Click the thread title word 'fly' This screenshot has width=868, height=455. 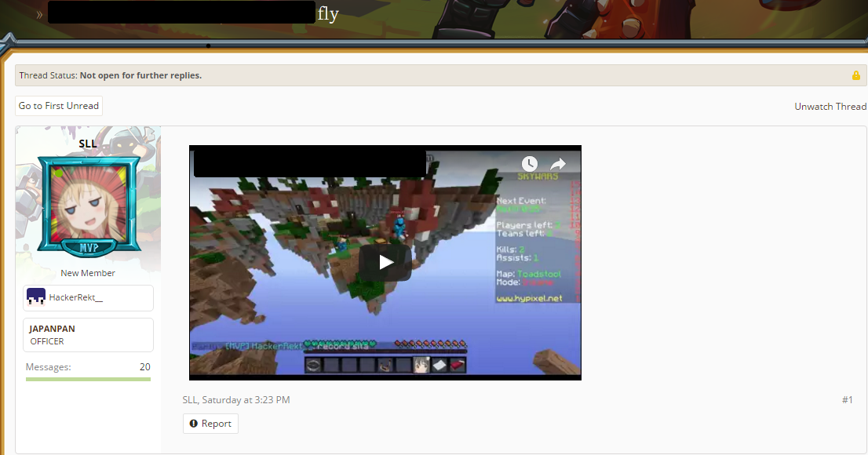tap(328, 13)
